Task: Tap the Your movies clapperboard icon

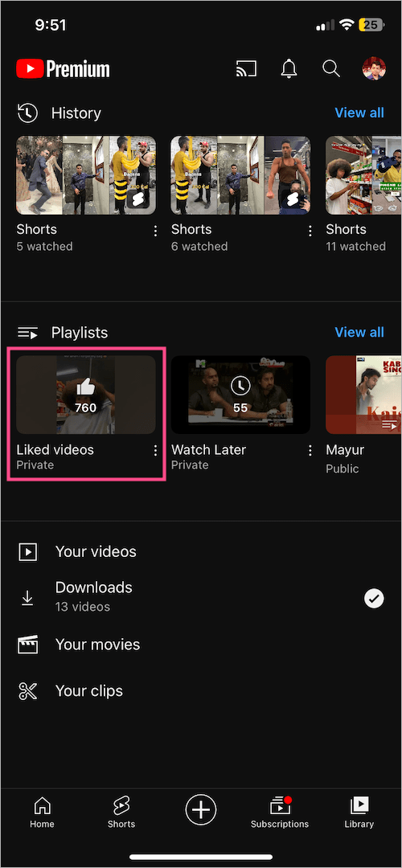Action: [x=27, y=645]
